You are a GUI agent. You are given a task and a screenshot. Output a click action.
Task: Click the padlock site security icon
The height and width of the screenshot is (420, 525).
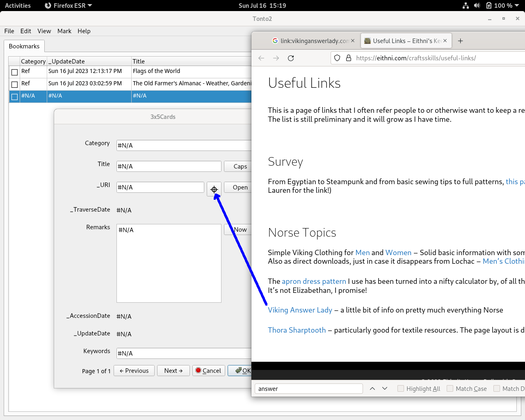tap(349, 58)
